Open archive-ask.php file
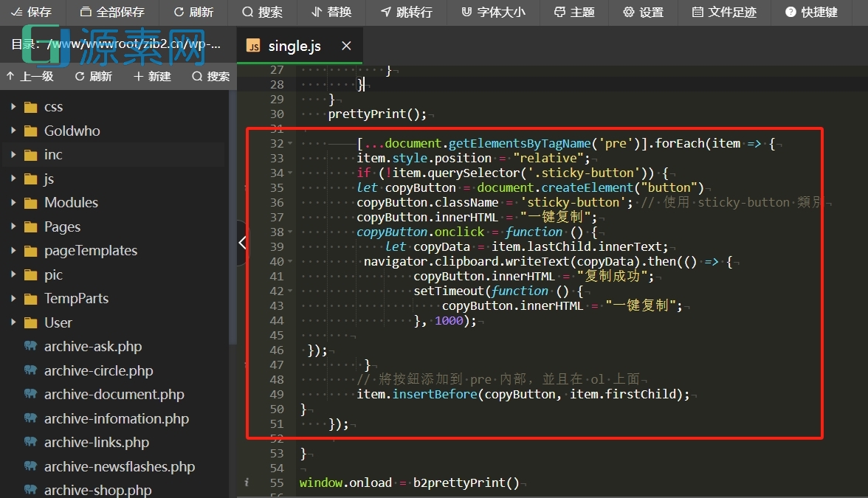The image size is (868, 498). pos(92,347)
